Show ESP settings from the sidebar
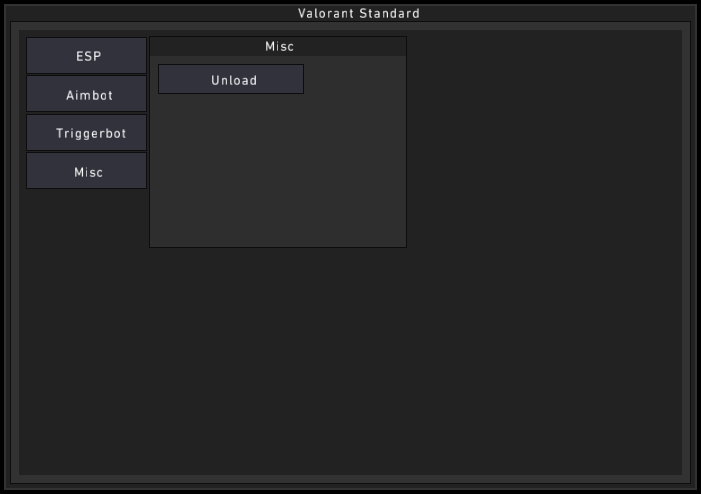Viewport: 701px width, 494px height. [x=87, y=56]
